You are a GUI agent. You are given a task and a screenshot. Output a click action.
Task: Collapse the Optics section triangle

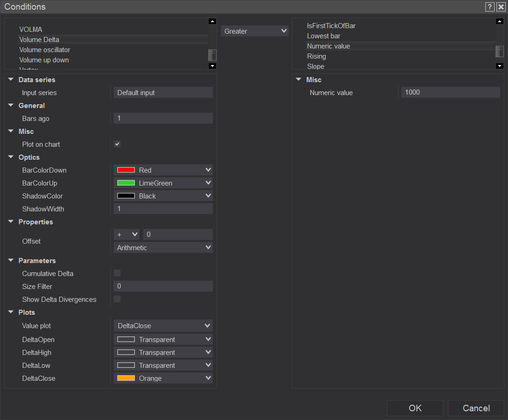pyautogui.click(x=11, y=157)
